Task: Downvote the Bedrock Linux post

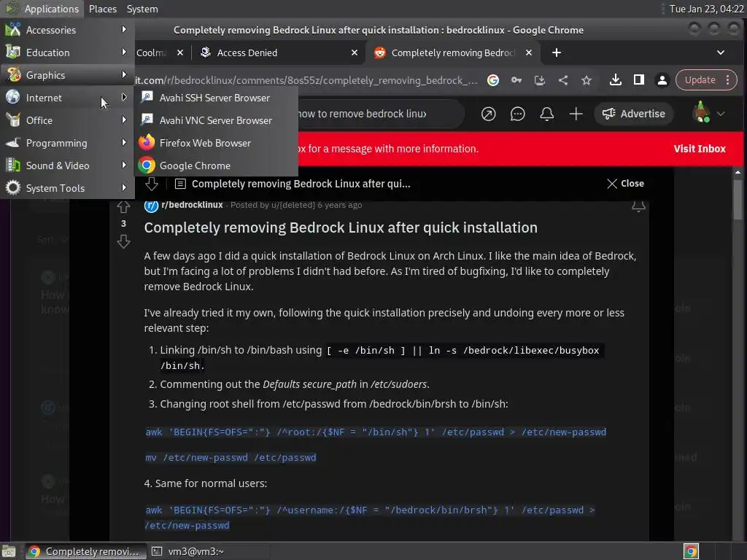Action: pos(123,242)
